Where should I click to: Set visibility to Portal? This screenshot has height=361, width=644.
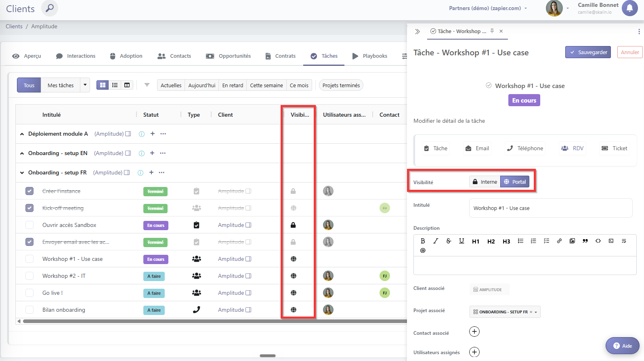coord(515,182)
